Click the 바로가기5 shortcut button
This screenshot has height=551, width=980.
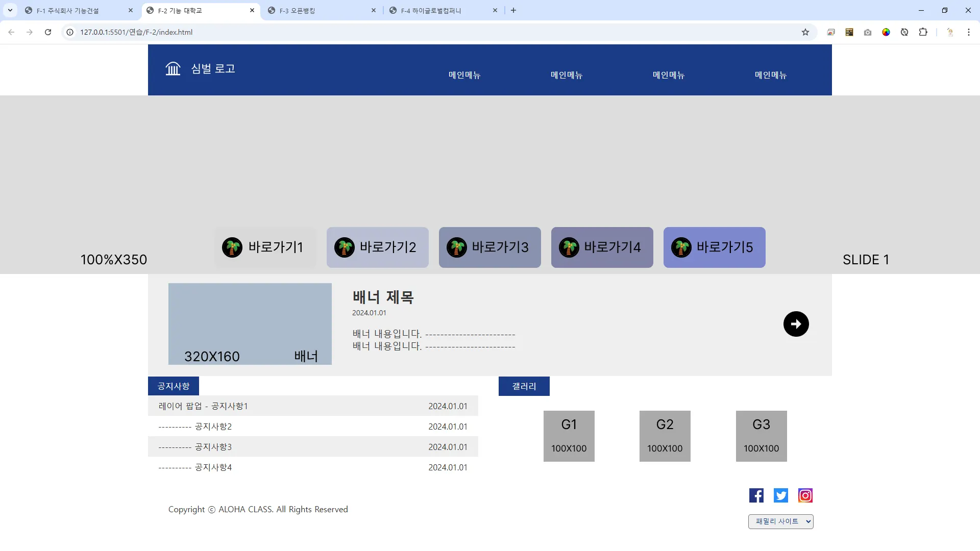pos(714,247)
